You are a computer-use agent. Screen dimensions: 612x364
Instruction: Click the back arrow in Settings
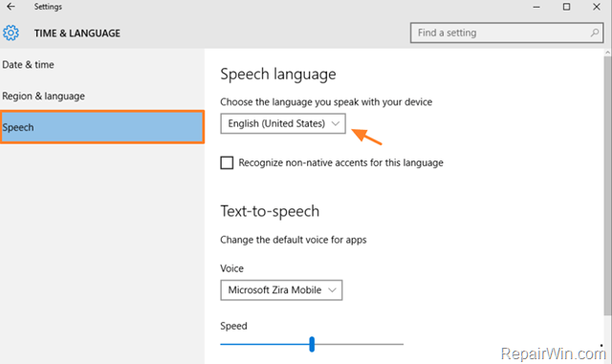pos(11,7)
